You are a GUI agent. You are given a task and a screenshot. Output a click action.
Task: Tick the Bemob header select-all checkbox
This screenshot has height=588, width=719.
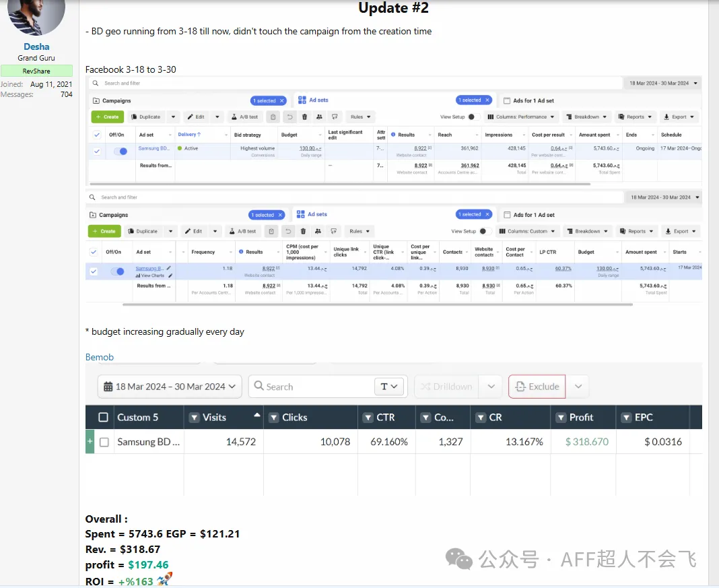point(103,418)
